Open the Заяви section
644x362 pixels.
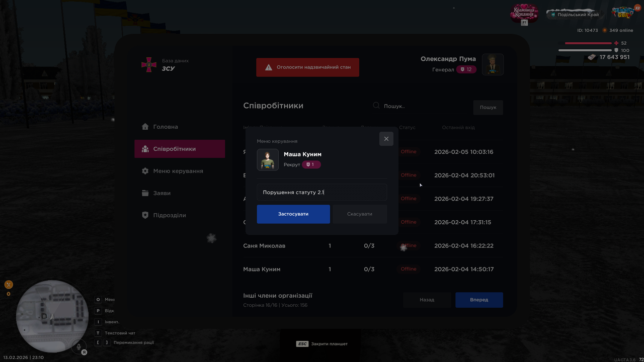(180, 193)
